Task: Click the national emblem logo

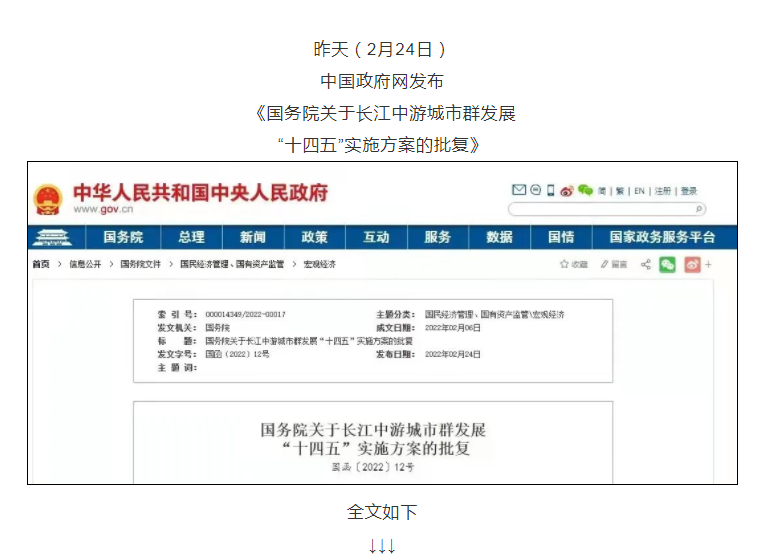Action: [47, 198]
